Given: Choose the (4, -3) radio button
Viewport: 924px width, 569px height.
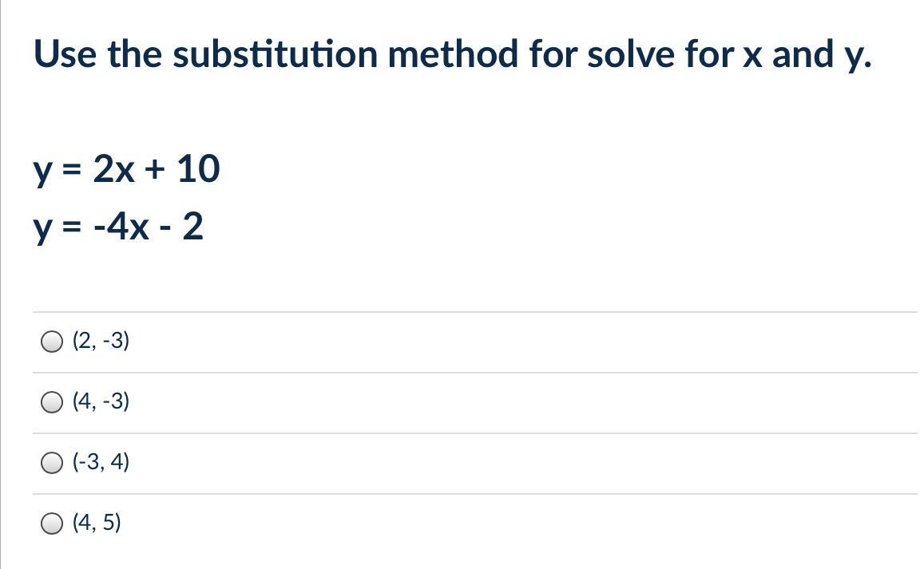Looking at the screenshot, I should pyautogui.click(x=52, y=403).
